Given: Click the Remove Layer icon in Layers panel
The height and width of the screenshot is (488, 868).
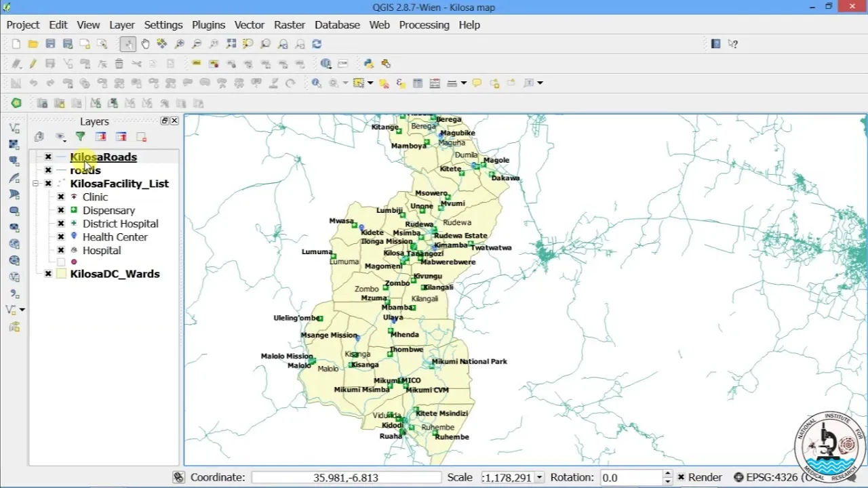Looking at the screenshot, I should [141, 137].
